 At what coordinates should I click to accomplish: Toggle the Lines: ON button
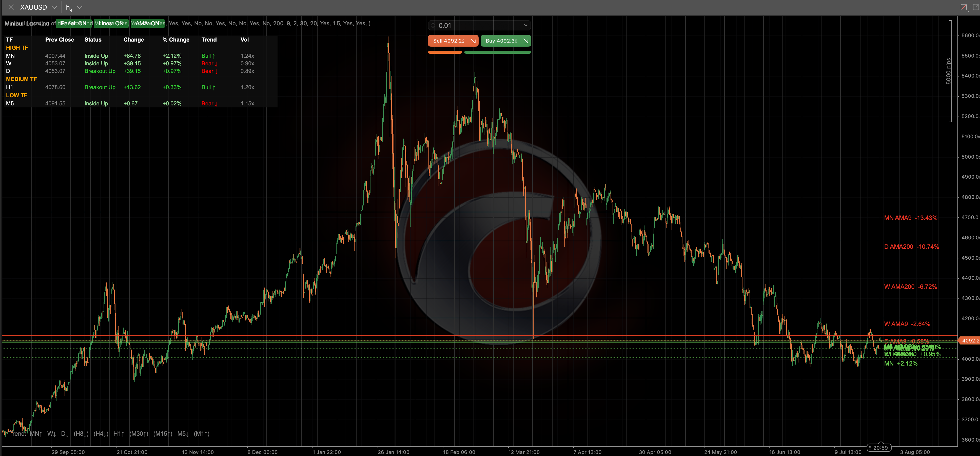pos(111,24)
